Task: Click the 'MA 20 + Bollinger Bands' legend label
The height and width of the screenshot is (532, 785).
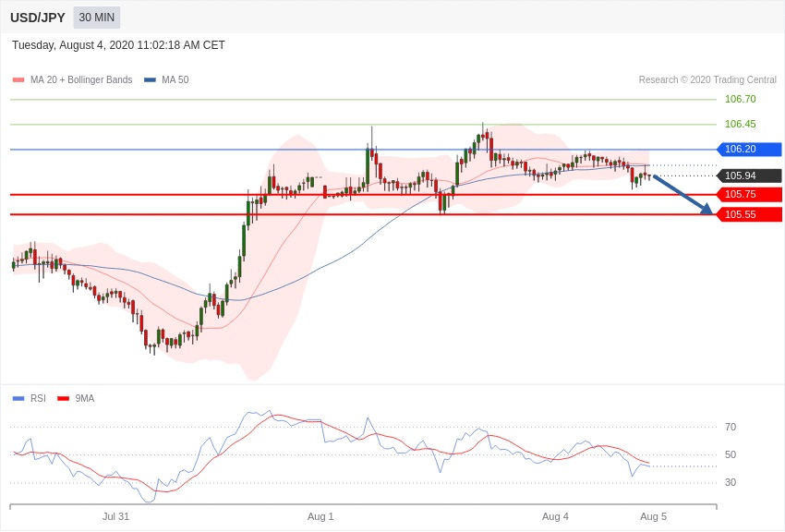Action: click(81, 79)
